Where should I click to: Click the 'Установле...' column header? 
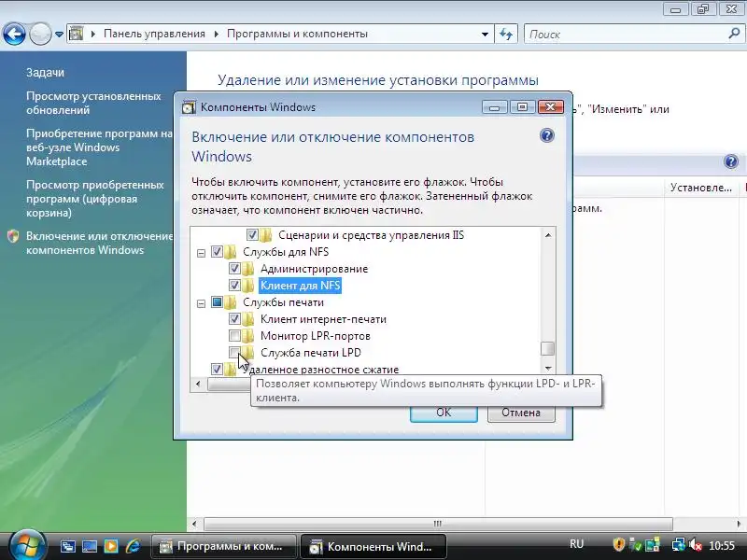click(701, 188)
